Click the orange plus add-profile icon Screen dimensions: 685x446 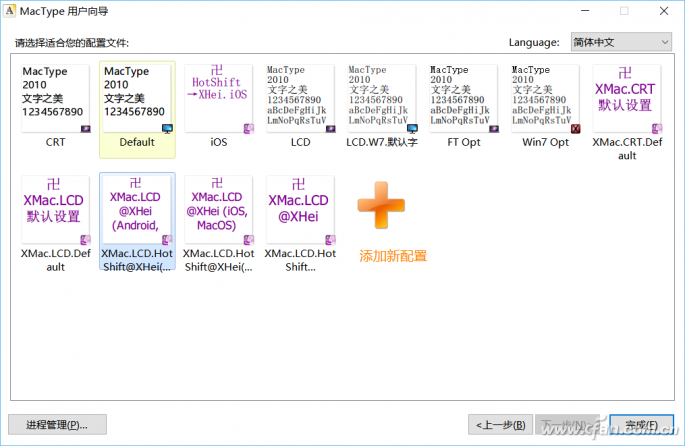381,205
